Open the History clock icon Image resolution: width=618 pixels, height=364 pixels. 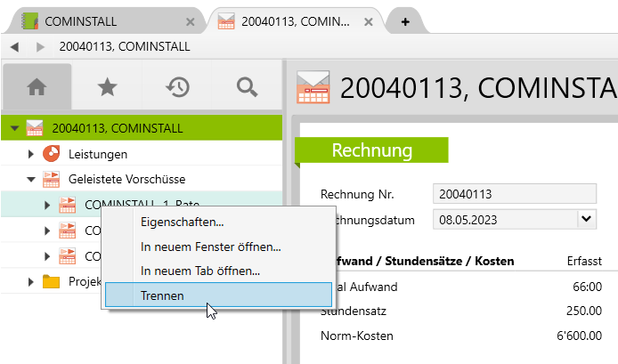[x=177, y=86]
